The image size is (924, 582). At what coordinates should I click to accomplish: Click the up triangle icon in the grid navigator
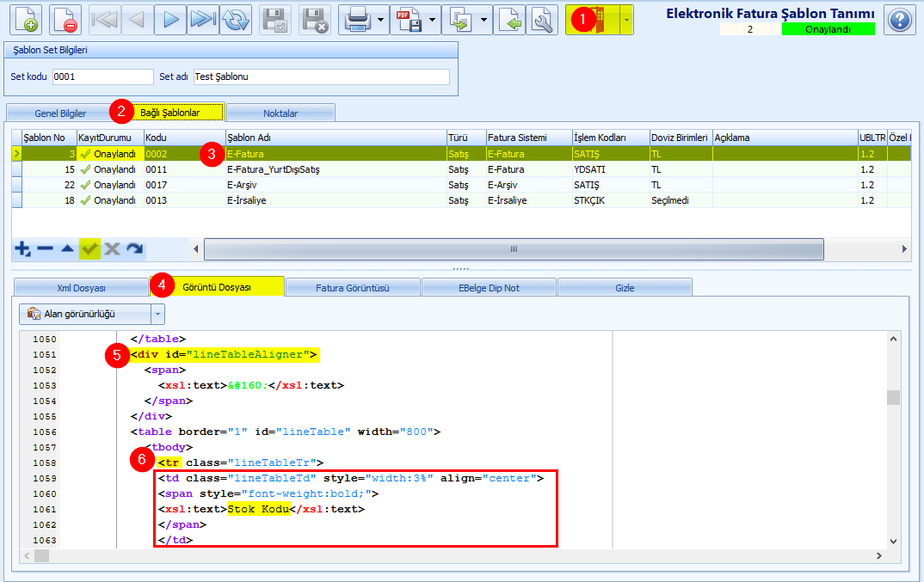[x=67, y=248]
